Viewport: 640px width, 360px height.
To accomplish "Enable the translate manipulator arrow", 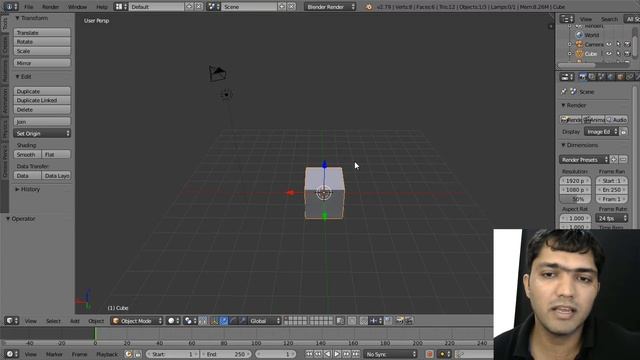I will tap(224, 321).
